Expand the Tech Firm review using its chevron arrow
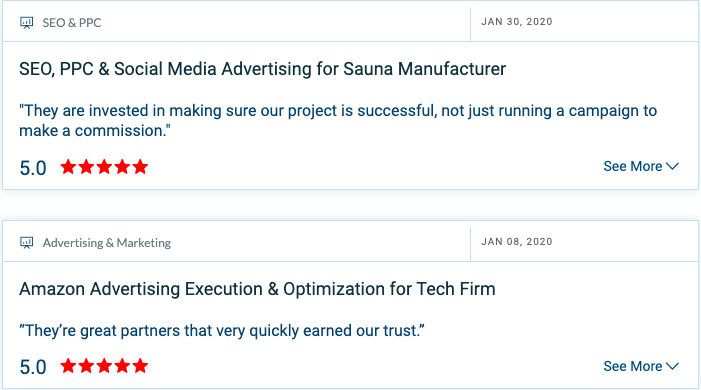This screenshot has height=390, width=701. (x=672, y=366)
